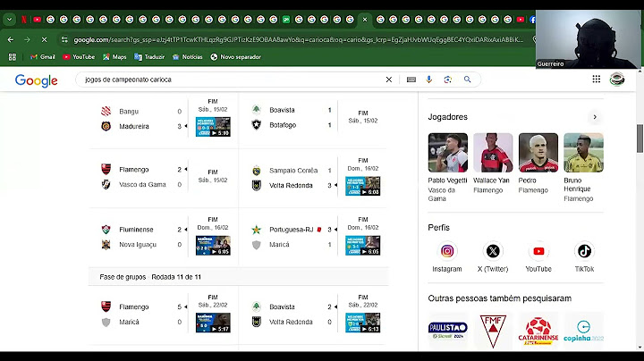Open the Copinha related search
644x361 pixels.
pos(583,331)
